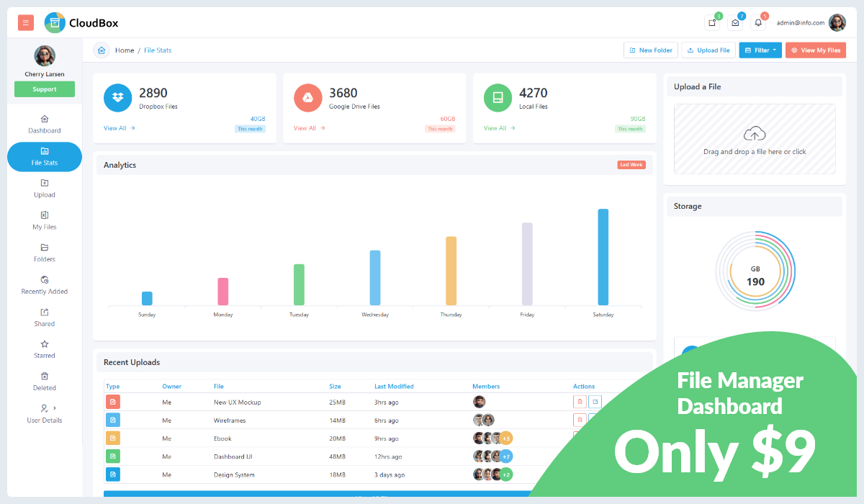Expand the User Details section
The image size is (864, 504).
pos(44,415)
